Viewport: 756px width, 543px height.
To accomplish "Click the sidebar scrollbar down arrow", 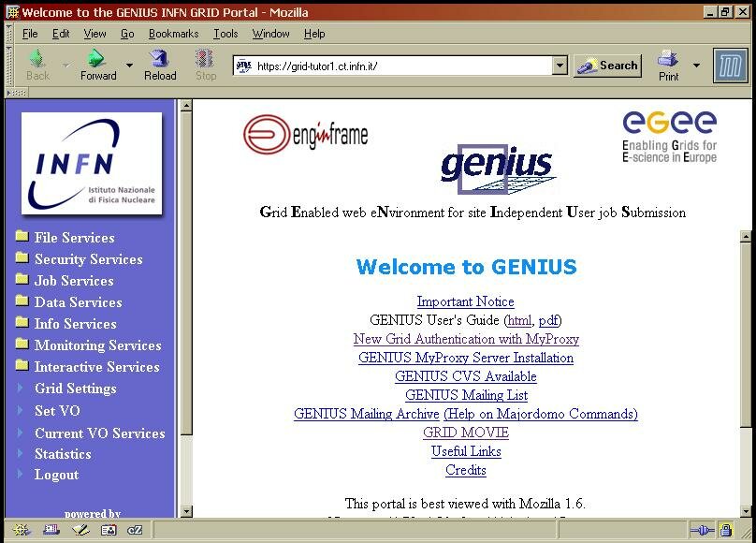I will pos(186,511).
